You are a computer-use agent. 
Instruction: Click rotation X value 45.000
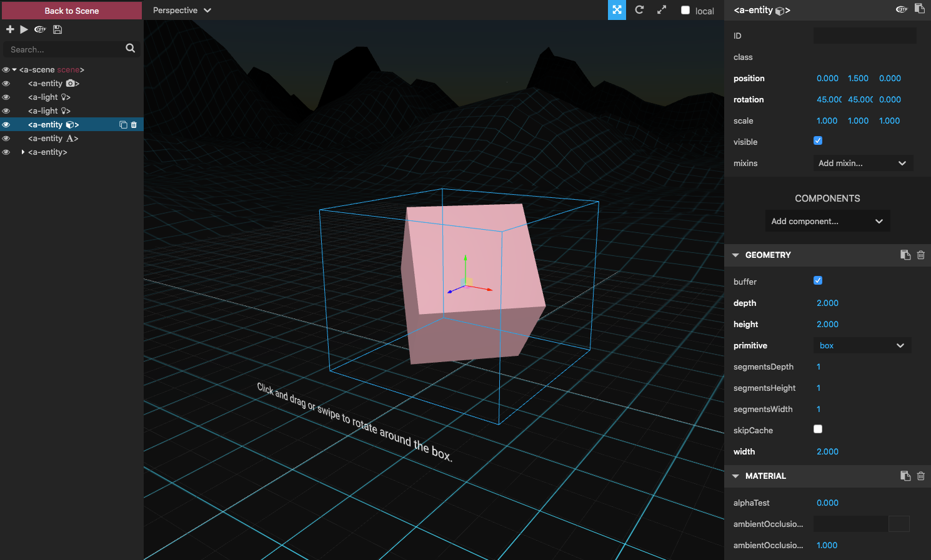pos(829,99)
